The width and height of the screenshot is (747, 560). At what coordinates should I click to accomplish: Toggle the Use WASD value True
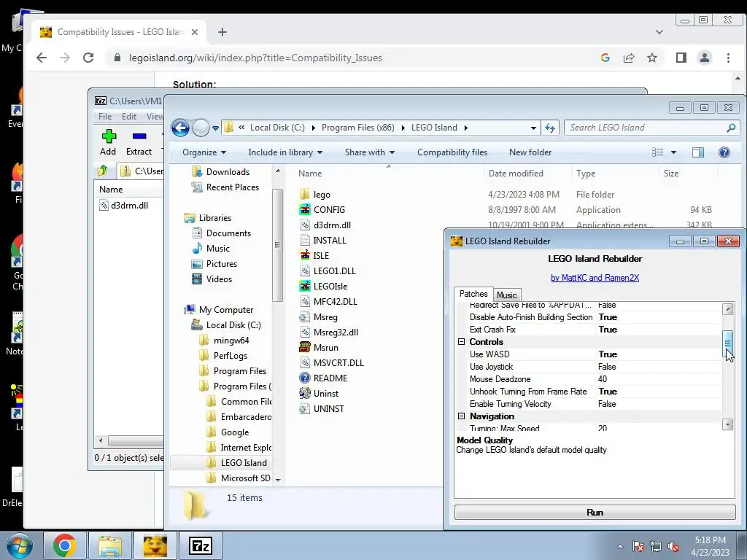point(608,354)
